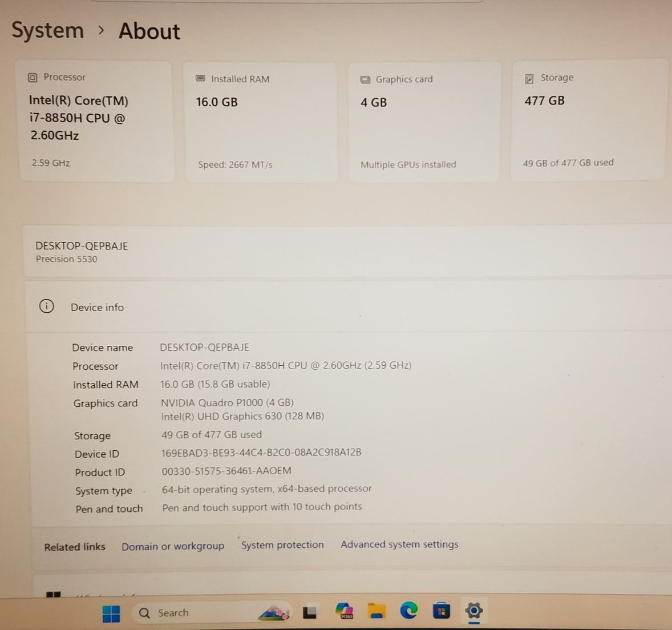Select 'NVIDIA Quadro P1000 (4 GB)' text
This screenshot has height=630, width=672.
pos(227,403)
